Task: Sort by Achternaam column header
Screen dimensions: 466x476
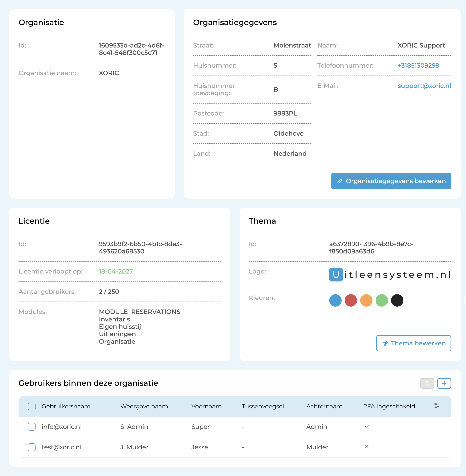Action: click(x=324, y=406)
